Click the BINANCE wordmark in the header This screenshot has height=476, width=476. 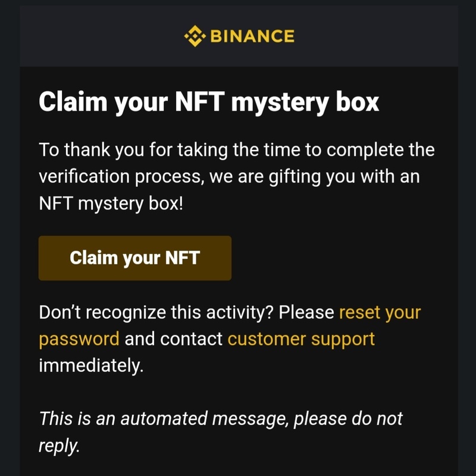pos(252,37)
